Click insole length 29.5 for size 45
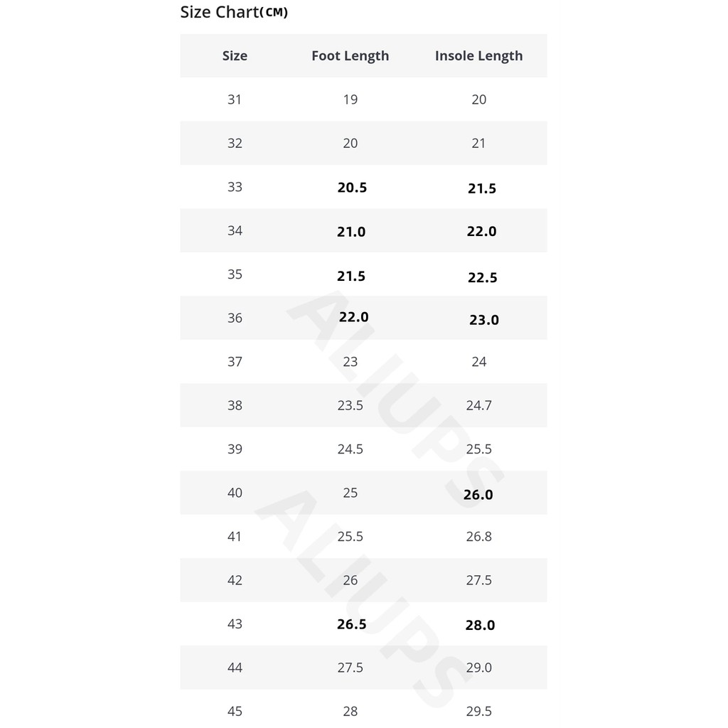 click(478, 711)
